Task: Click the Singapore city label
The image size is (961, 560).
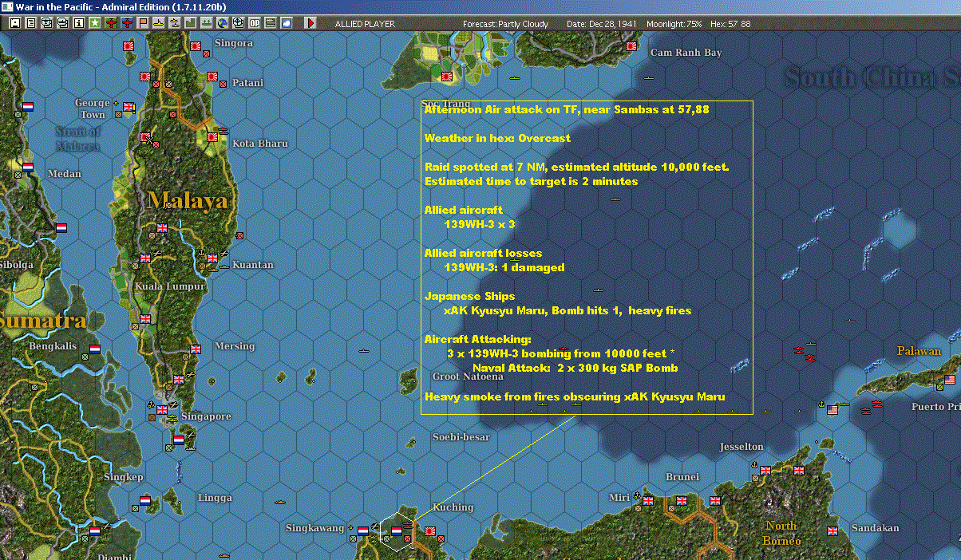Action: (206, 416)
